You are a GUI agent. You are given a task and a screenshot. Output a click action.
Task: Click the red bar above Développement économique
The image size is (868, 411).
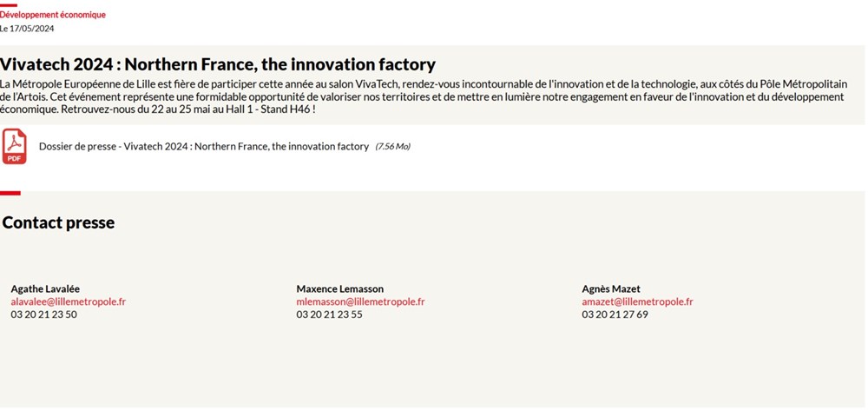[x=9, y=5]
